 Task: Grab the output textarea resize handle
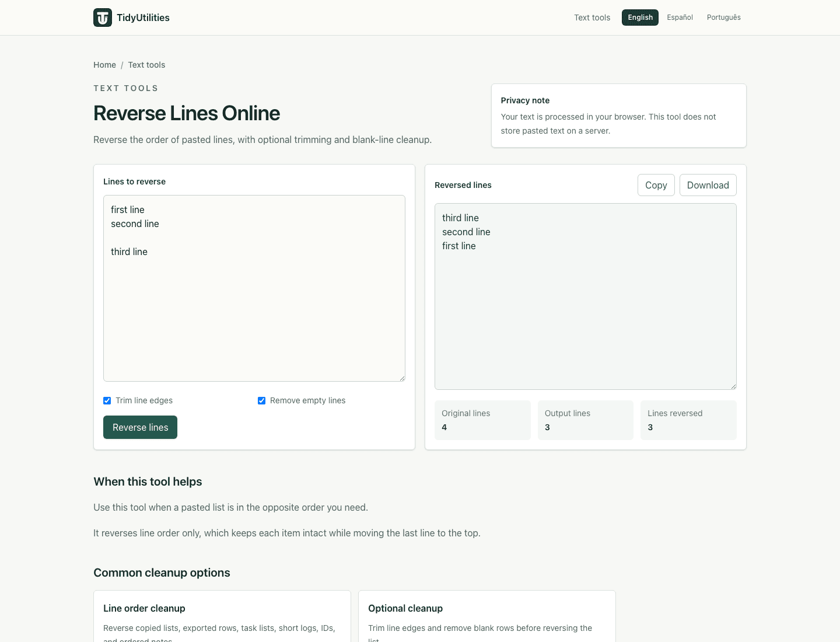pyautogui.click(x=733, y=386)
